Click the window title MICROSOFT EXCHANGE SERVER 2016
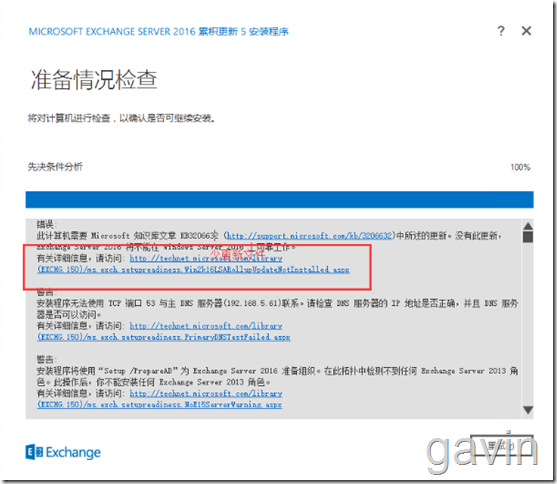The width and height of the screenshot is (557, 484). (158, 32)
